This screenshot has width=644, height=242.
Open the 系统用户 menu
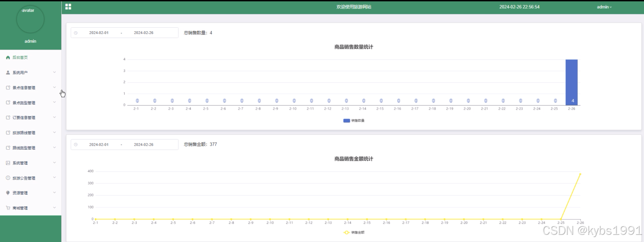coord(30,72)
